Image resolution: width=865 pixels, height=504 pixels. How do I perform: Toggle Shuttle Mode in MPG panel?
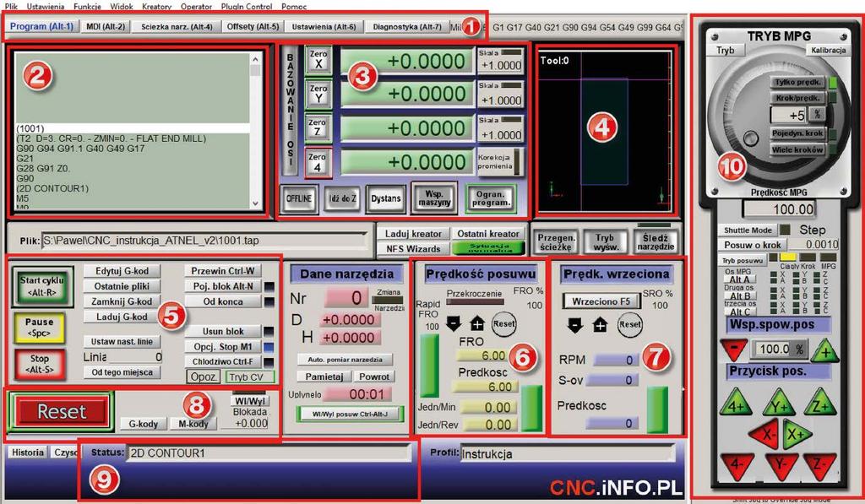[748, 230]
